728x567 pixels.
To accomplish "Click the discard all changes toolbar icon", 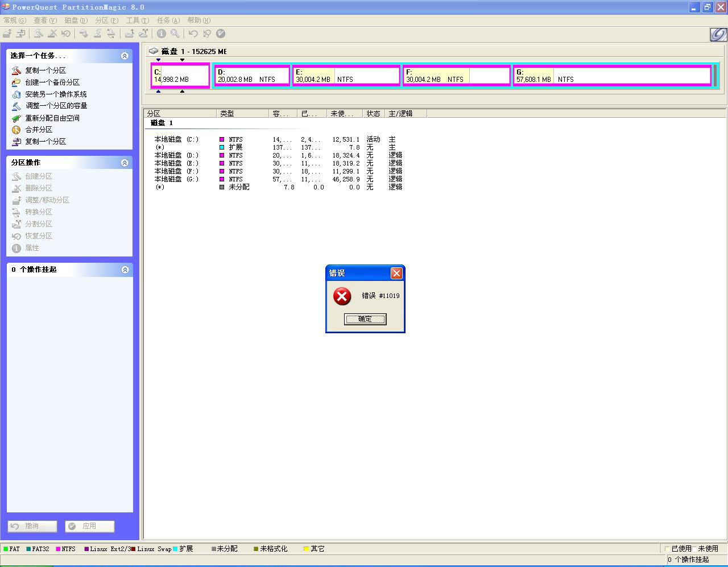I will coord(207,34).
